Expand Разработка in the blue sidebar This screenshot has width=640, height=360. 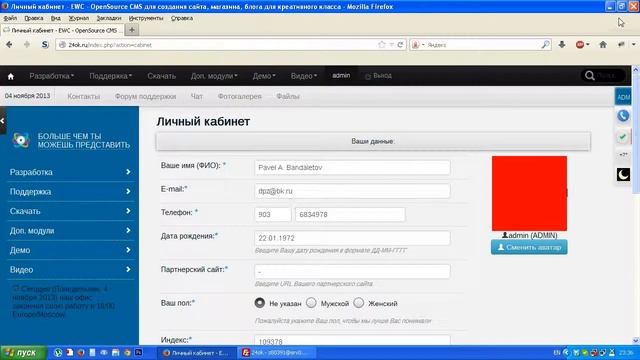[70, 172]
